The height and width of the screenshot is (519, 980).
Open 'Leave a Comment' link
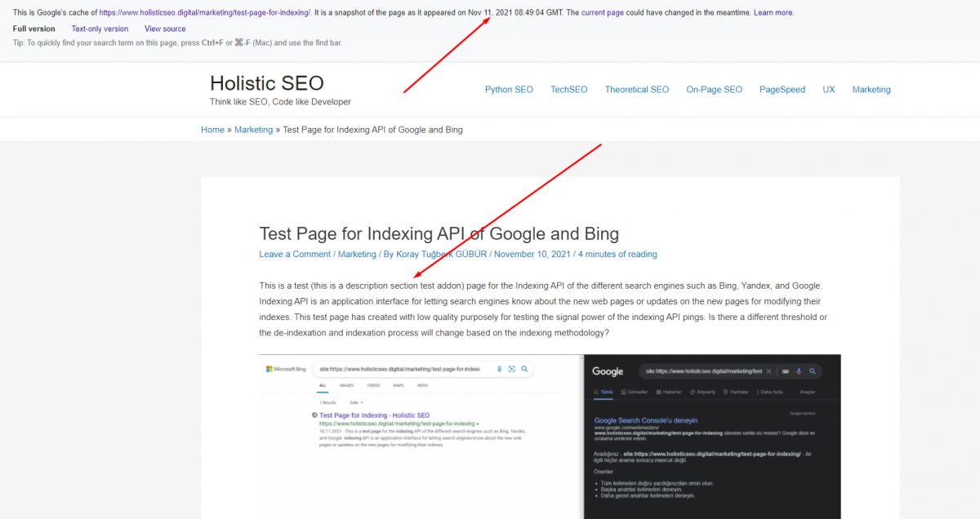(x=295, y=255)
